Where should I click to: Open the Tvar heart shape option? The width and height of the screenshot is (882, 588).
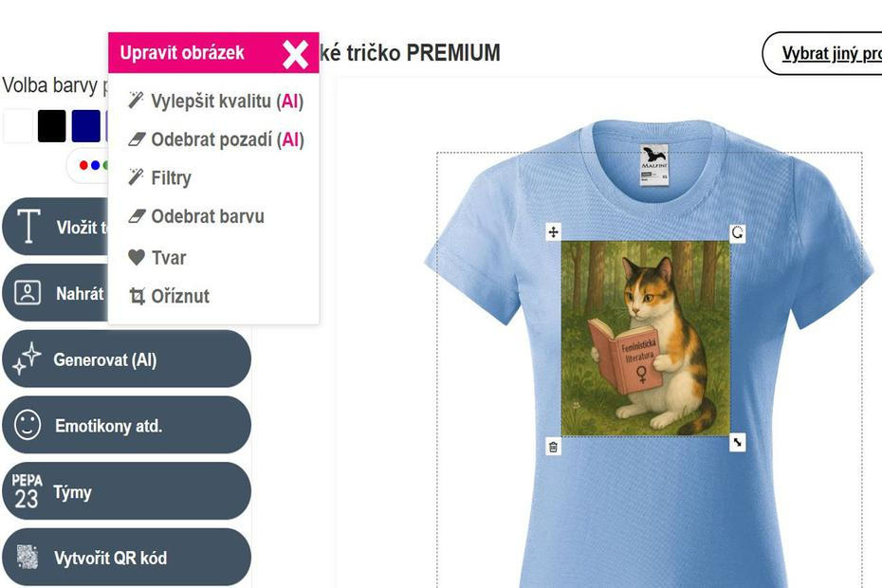(x=156, y=258)
